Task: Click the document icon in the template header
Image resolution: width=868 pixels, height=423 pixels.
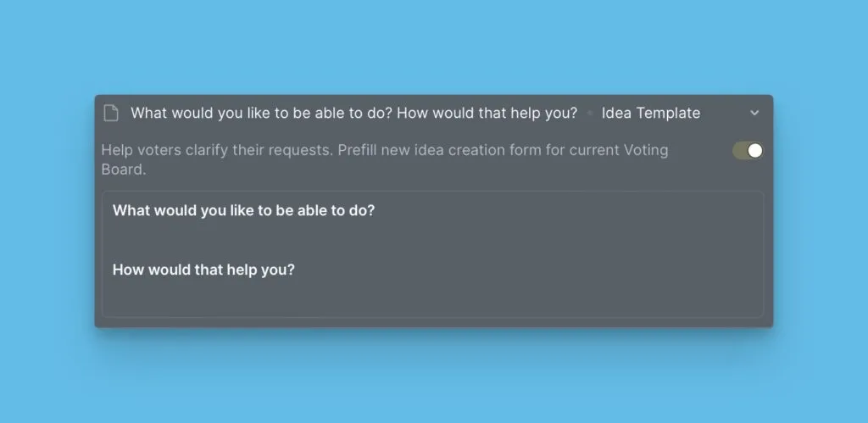Action: 110,114
